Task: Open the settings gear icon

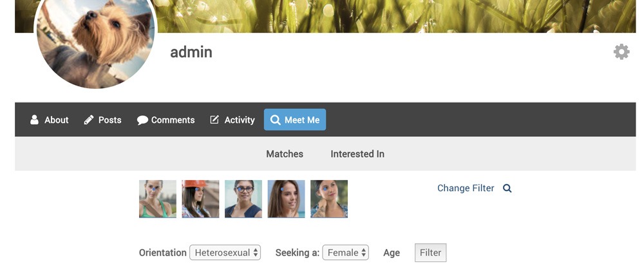Action: pyautogui.click(x=621, y=52)
